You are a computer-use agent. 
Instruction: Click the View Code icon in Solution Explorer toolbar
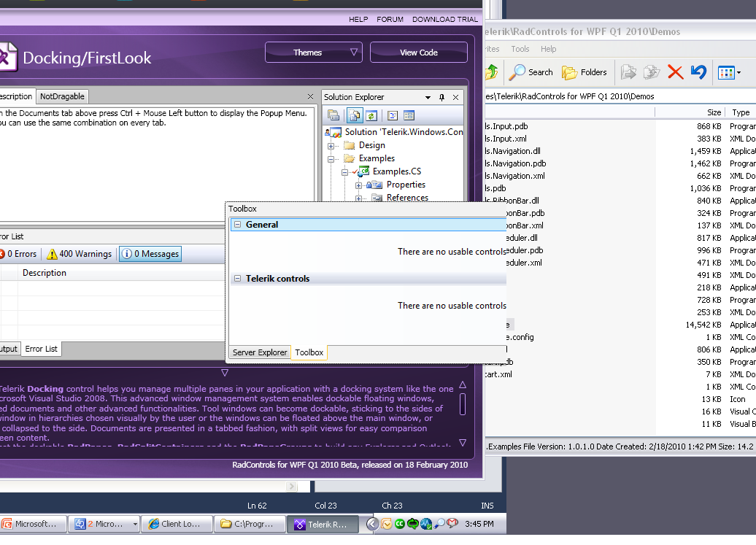point(393,116)
